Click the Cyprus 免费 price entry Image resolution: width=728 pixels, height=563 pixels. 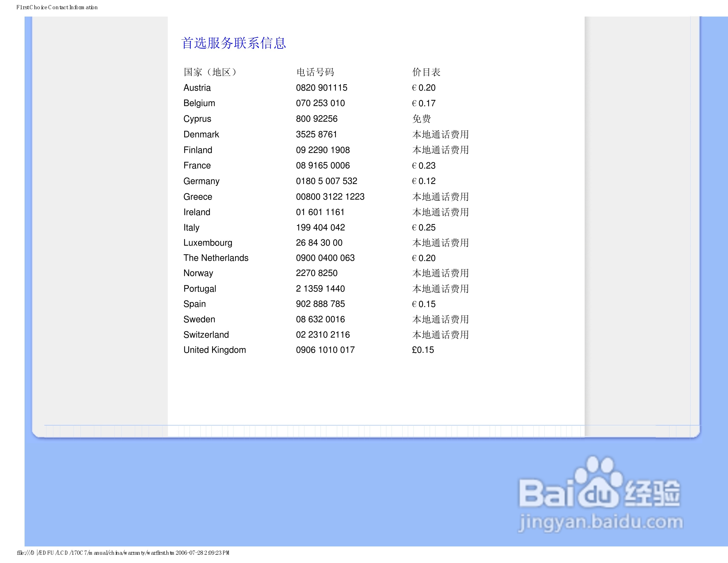[421, 119]
